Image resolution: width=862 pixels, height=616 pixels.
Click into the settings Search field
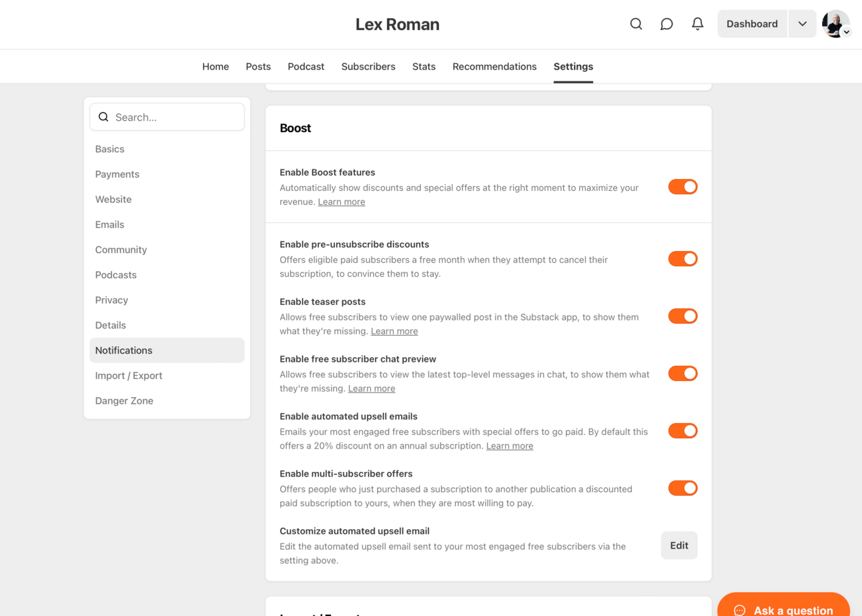(167, 117)
